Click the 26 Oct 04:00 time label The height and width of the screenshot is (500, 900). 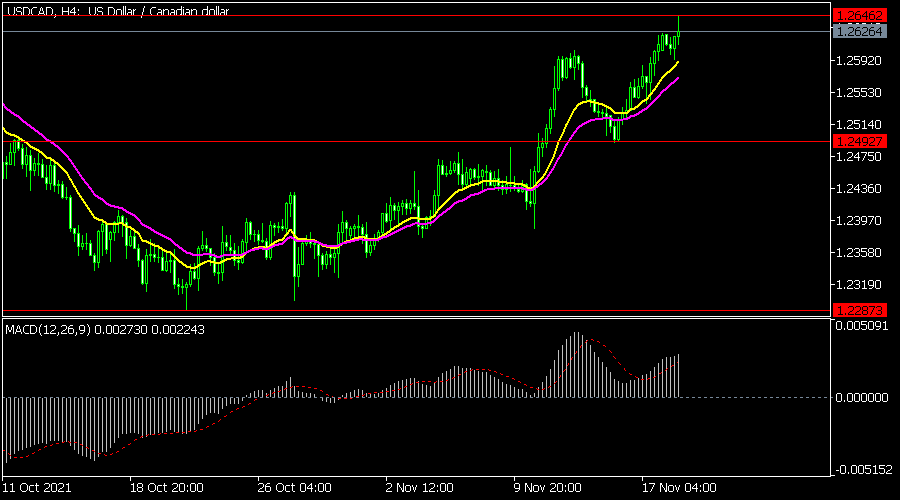pos(294,488)
